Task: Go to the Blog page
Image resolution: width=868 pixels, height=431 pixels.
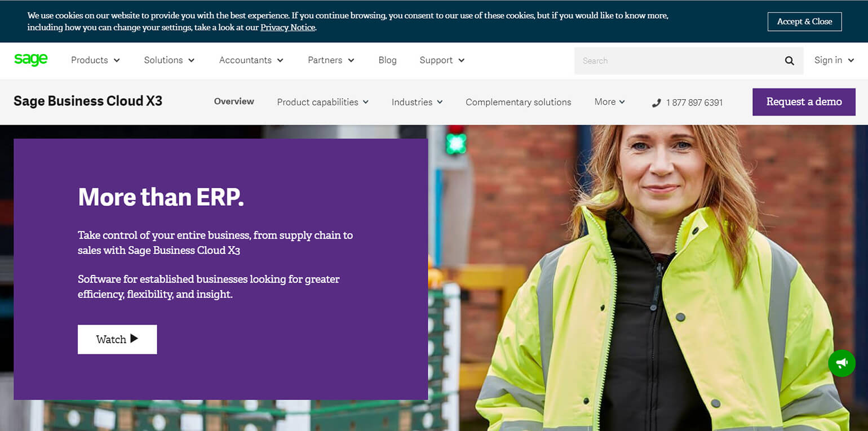Action: click(x=387, y=60)
